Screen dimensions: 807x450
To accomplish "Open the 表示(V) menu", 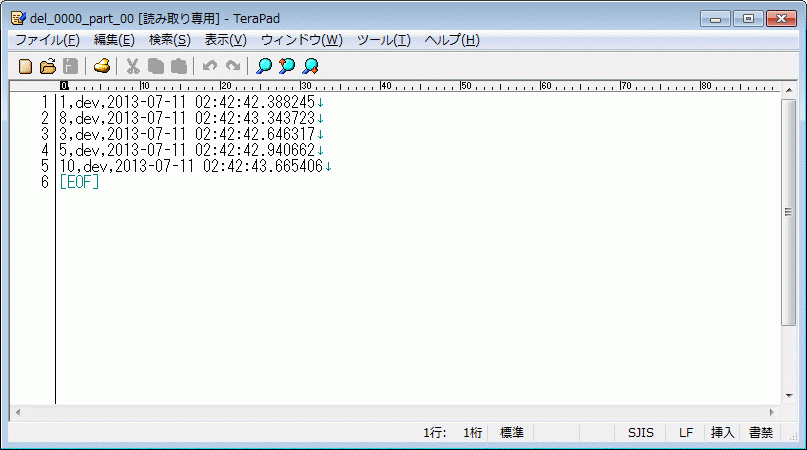I will [x=225, y=40].
